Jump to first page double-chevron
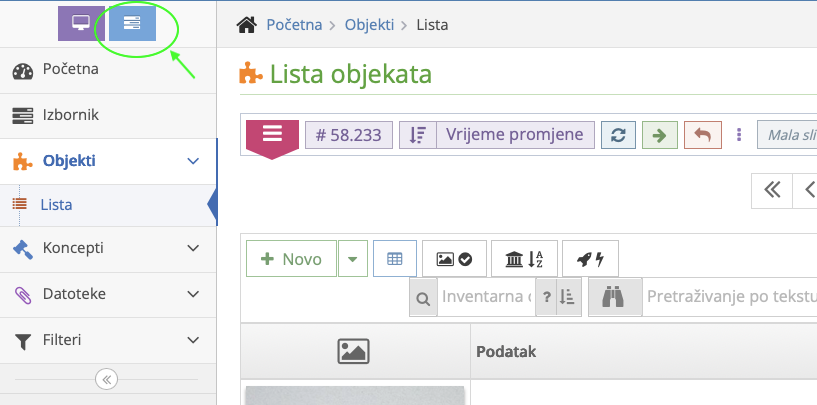This screenshot has height=405, width=817. pos(772,190)
